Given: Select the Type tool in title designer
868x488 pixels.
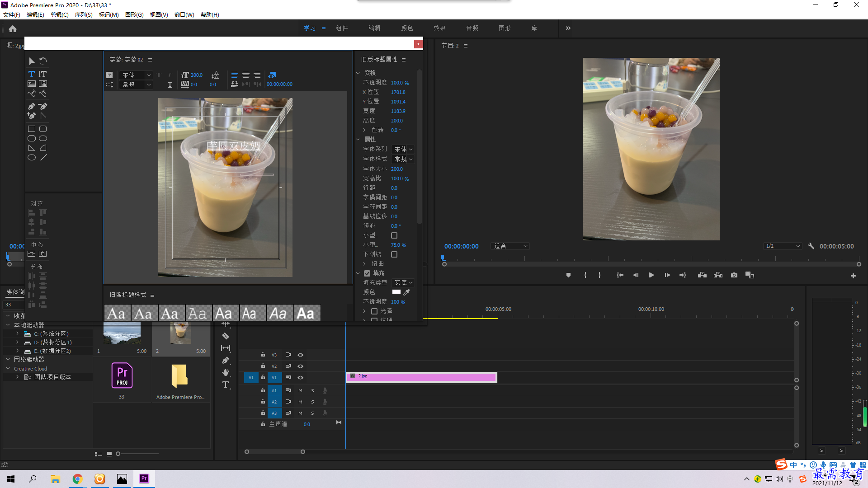Looking at the screenshot, I should (x=32, y=74).
